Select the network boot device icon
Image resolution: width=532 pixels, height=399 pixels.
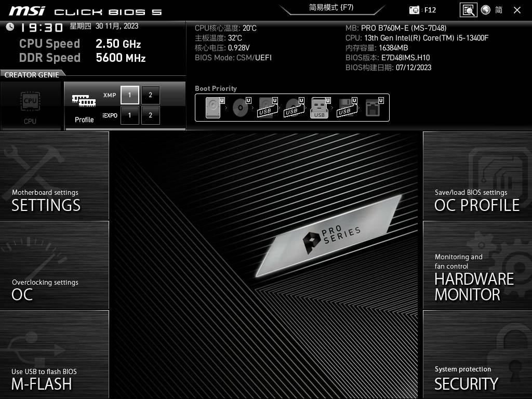point(374,108)
